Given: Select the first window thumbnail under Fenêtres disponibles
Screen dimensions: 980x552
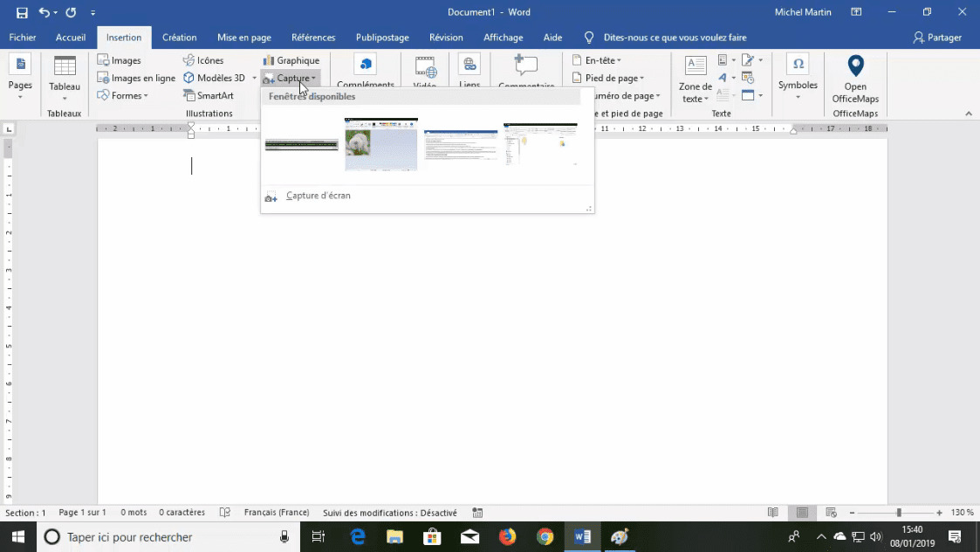Looking at the screenshot, I should click(x=301, y=144).
